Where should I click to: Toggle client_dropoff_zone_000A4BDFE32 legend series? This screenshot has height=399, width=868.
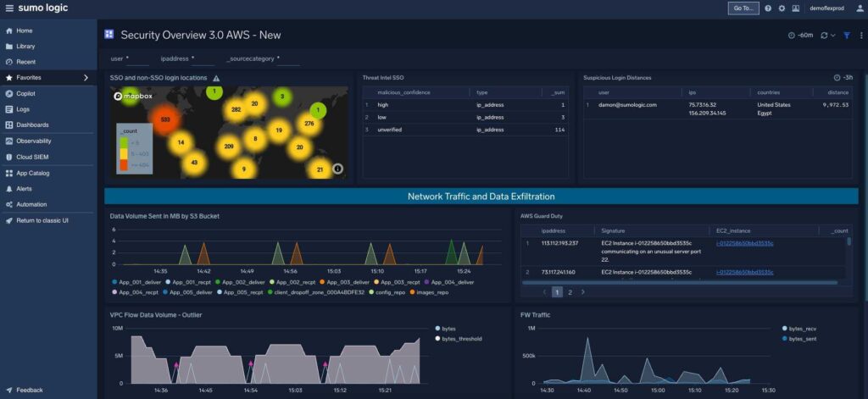[x=315, y=292]
